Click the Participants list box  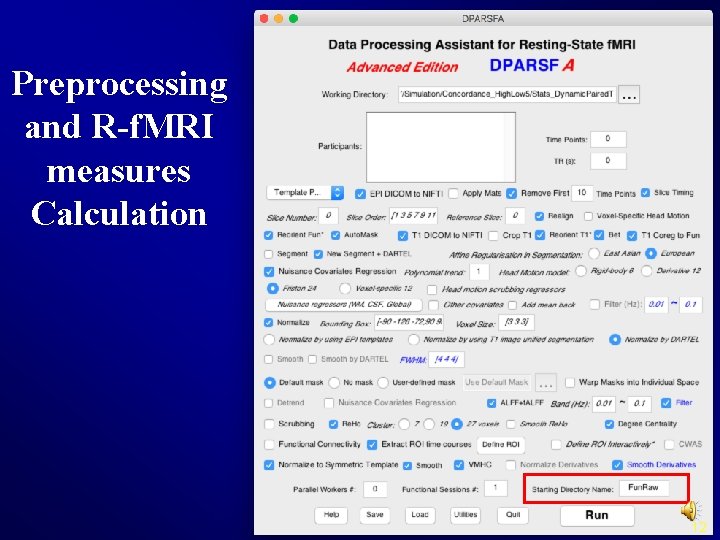click(x=441, y=147)
